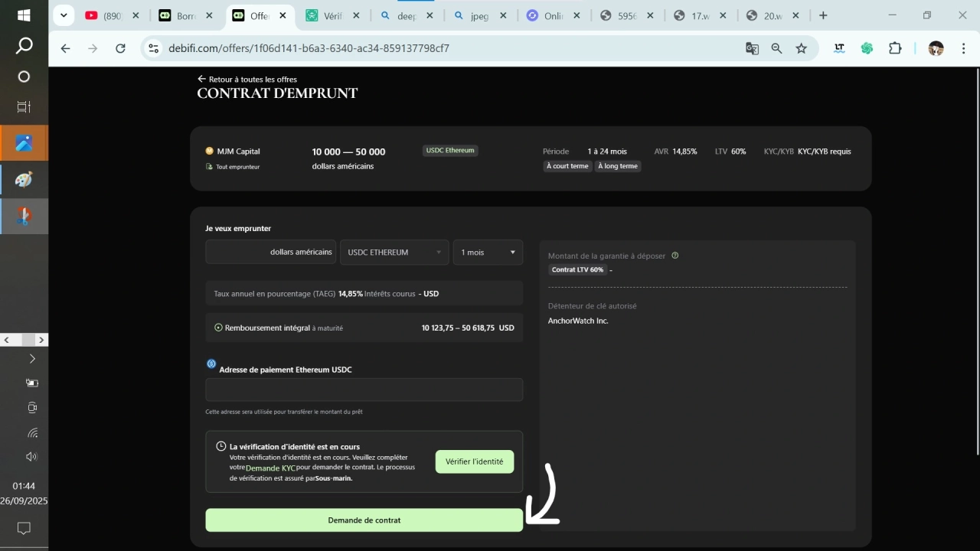This screenshot has width=980, height=551.
Task: Click the zoom magnifier icon in address bar
Action: click(776, 48)
